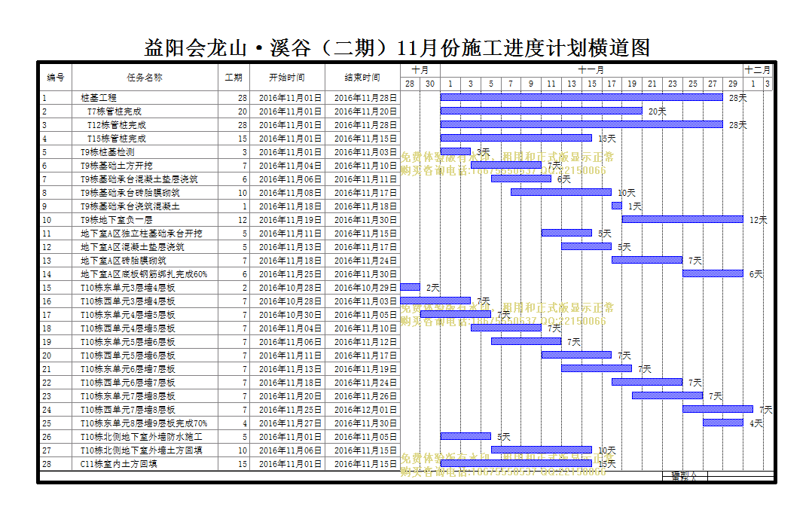812x519 pixels.
Task: Click task name C11栋室内土方回填
Action: click(x=118, y=464)
